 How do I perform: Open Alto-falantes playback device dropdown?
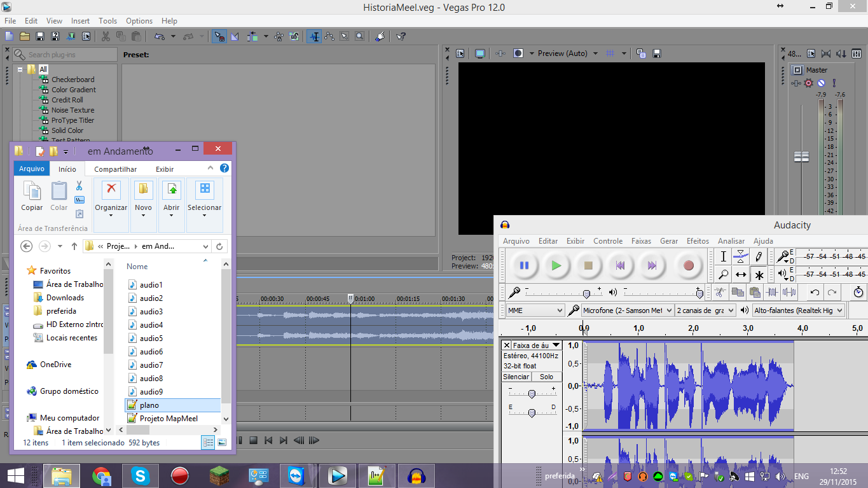798,310
